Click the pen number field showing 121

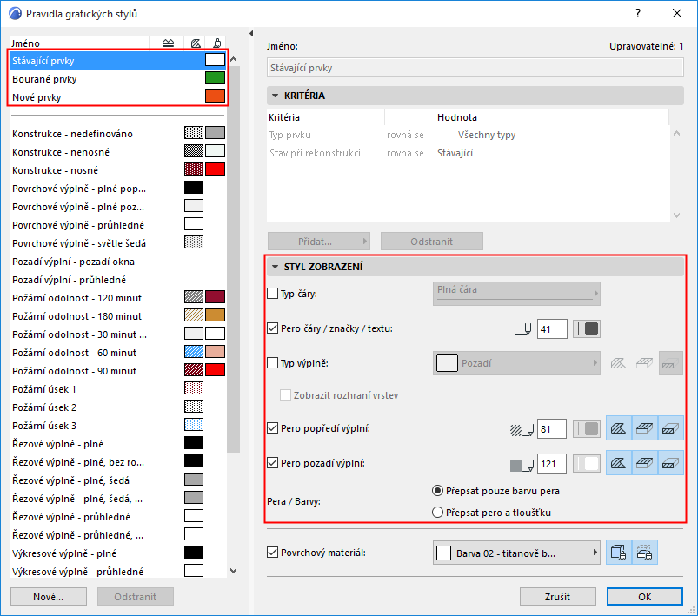(x=552, y=464)
